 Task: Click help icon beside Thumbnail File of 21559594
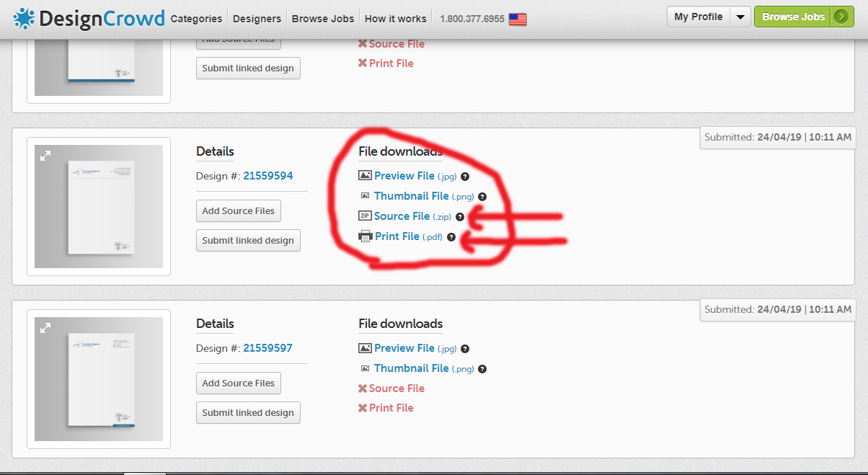[x=482, y=197]
